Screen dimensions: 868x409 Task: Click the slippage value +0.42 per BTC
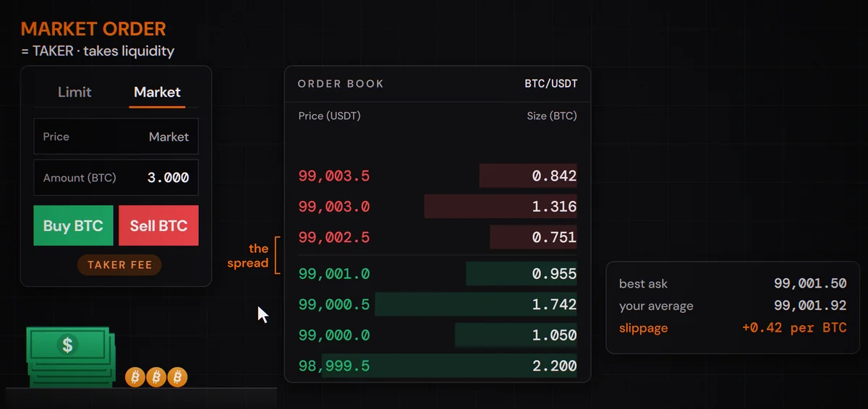[794, 328]
